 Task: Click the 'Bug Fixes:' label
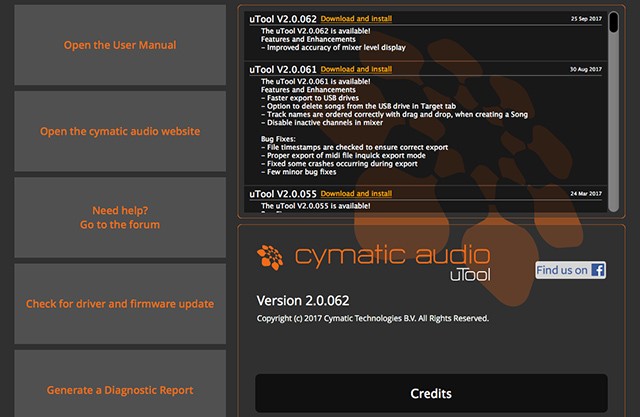pos(278,139)
